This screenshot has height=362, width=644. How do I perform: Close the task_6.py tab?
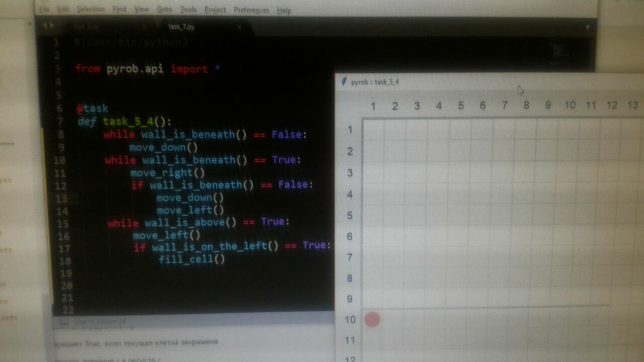[144, 27]
